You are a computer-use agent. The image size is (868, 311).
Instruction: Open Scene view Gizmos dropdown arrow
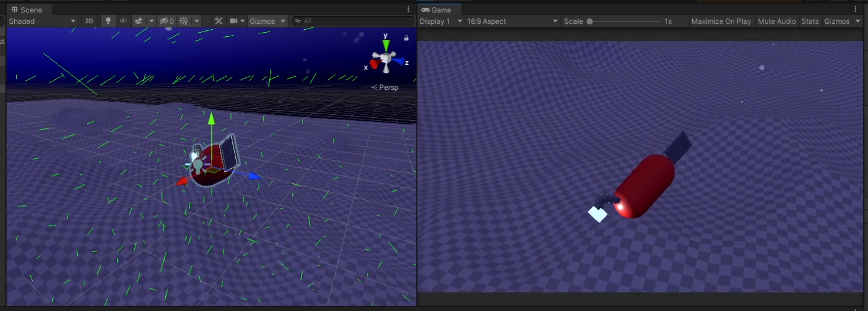pyautogui.click(x=283, y=21)
